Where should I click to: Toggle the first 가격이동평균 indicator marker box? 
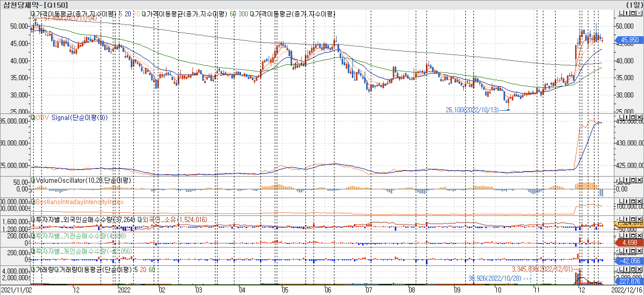(33, 14)
